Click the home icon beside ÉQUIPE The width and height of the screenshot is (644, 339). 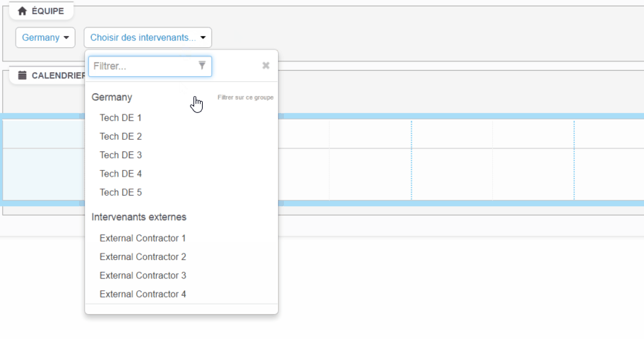22,11
